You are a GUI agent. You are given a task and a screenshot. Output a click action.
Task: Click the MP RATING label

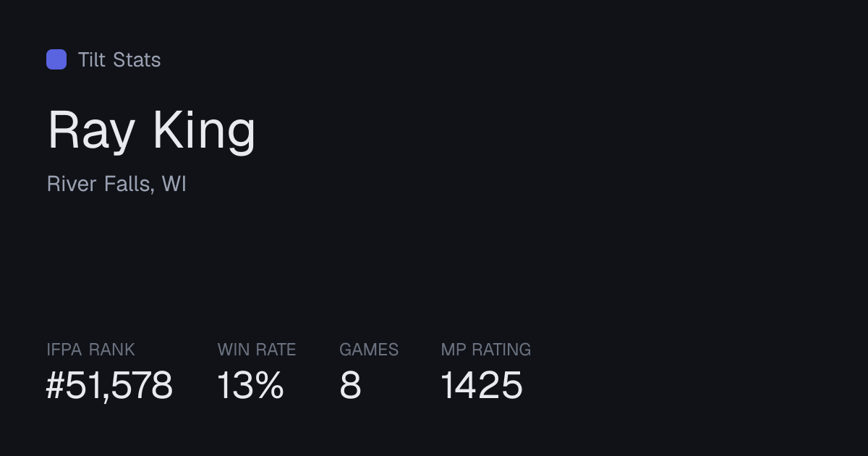point(486,350)
